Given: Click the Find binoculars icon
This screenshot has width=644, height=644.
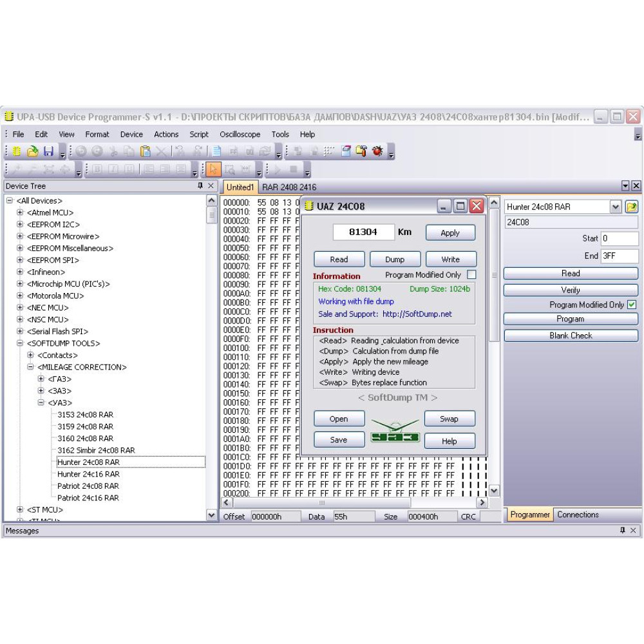Looking at the screenshot, I should tap(180, 151).
